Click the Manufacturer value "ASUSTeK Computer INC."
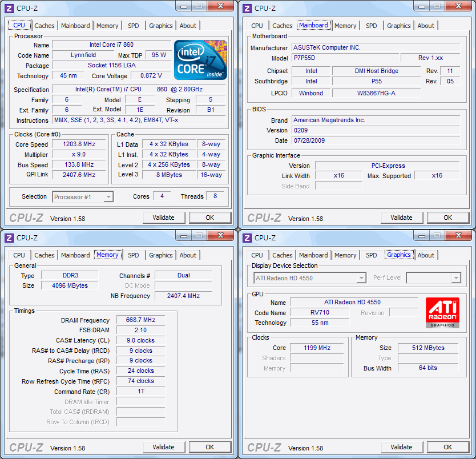 [x=376, y=47]
